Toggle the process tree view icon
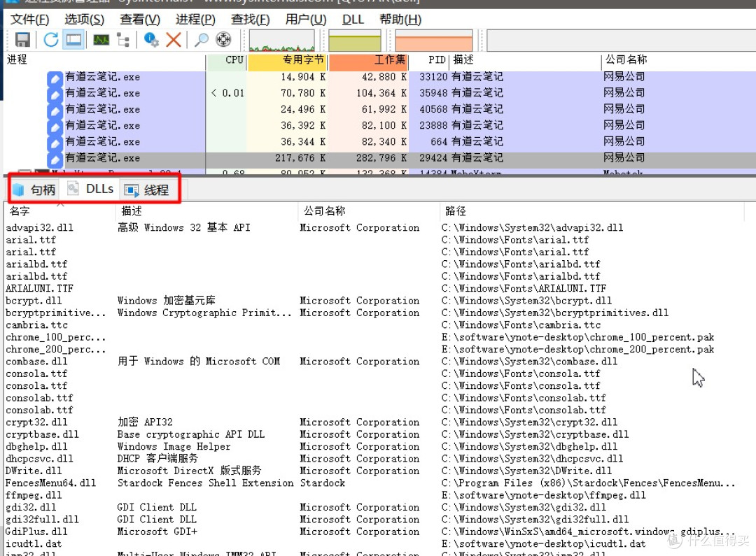Screen dimensions: 756x556 point(123,40)
